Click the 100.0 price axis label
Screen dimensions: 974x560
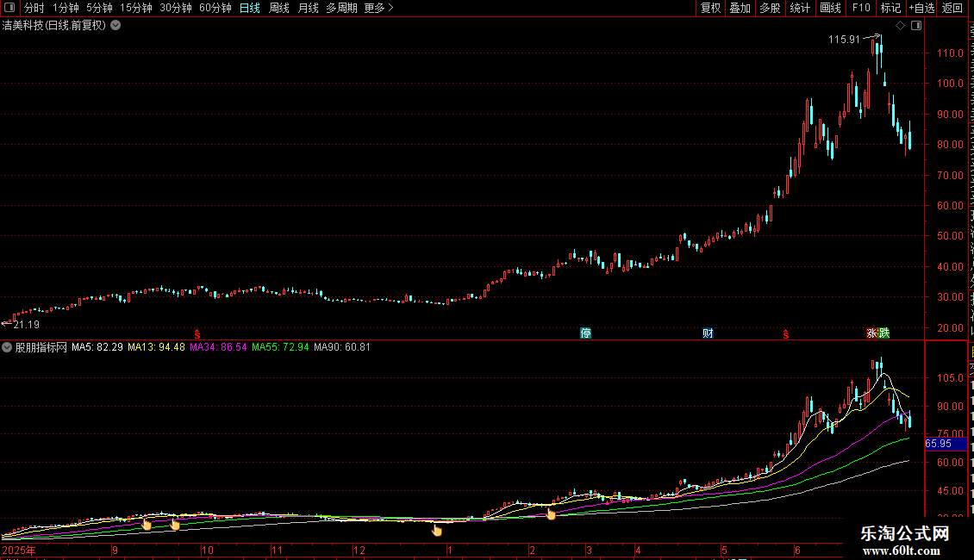click(951, 84)
